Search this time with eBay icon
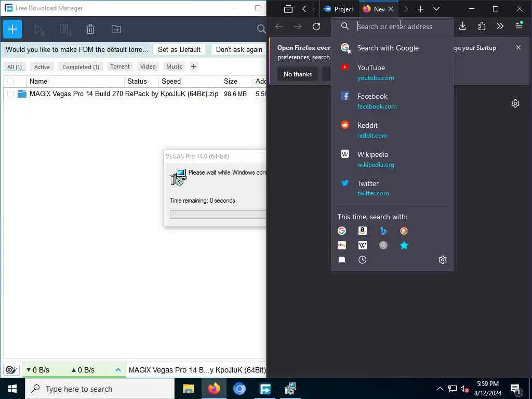 coord(342,245)
